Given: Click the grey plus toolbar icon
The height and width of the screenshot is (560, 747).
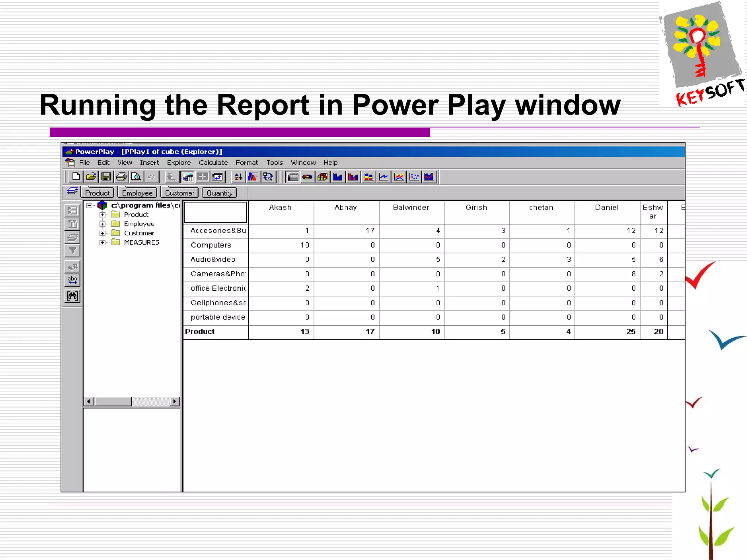Looking at the screenshot, I should tap(203, 177).
